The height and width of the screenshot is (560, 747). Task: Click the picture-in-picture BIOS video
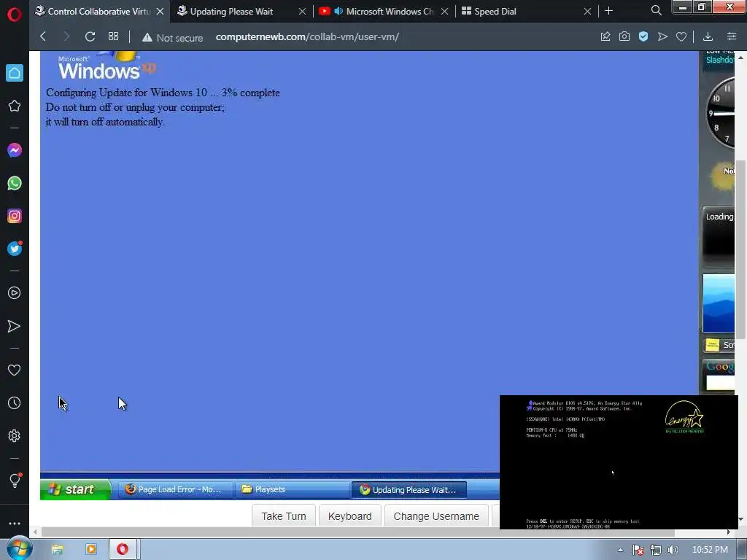pyautogui.click(x=619, y=462)
